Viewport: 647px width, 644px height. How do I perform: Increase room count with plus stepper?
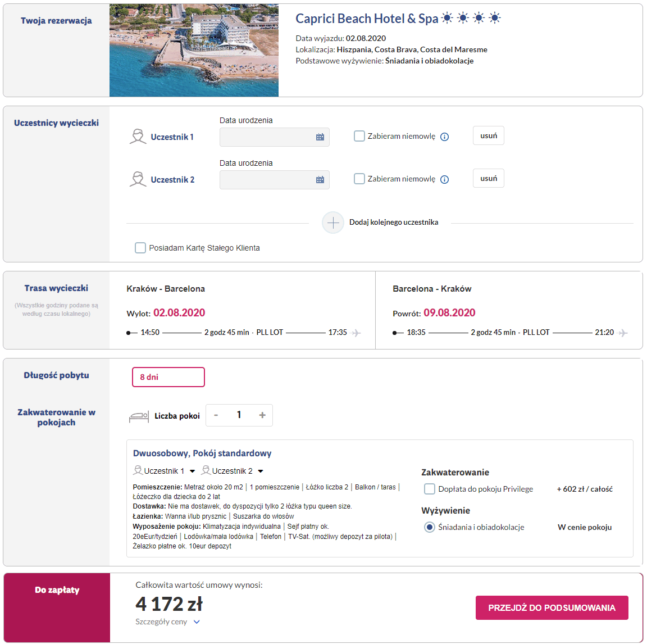pyautogui.click(x=262, y=415)
